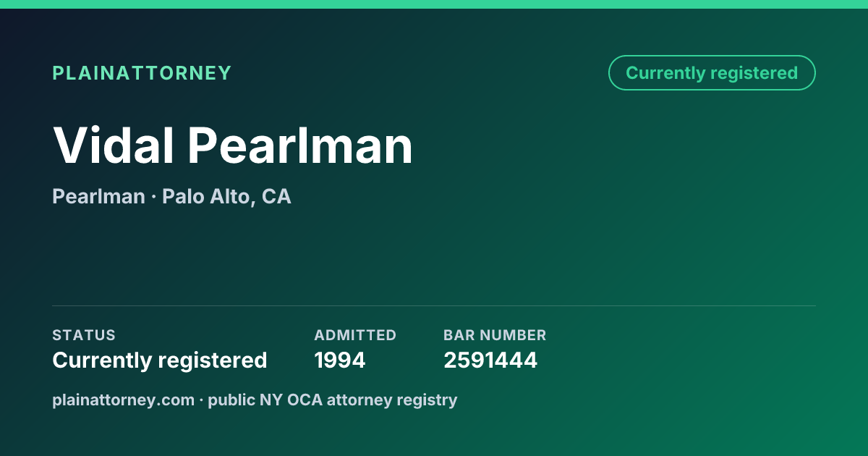Image resolution: width=868 pixels, height=456 pixels.
Task: Click the bright green top accent bar
Action: (x=434, y=4)
